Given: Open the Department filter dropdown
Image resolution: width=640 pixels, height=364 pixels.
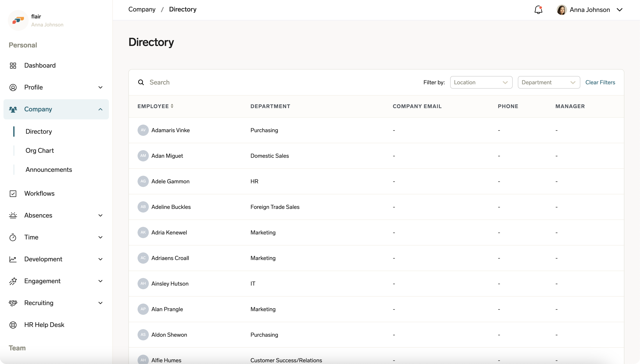Looking at the screenshot, I should tap(549, 82).
